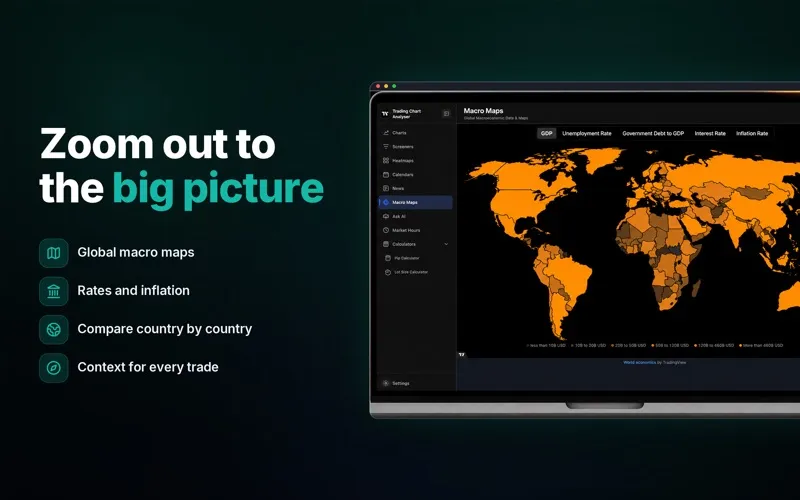Open Screeners label in sidebar
The height and width of the screenshot is (500, 800).
point(403,146)
